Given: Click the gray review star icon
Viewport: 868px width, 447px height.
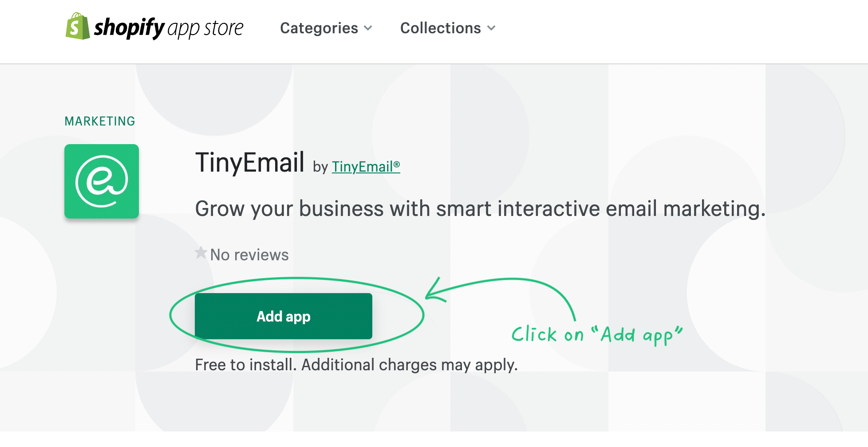Looking at the screenshot, I should [x=201, y=253].
